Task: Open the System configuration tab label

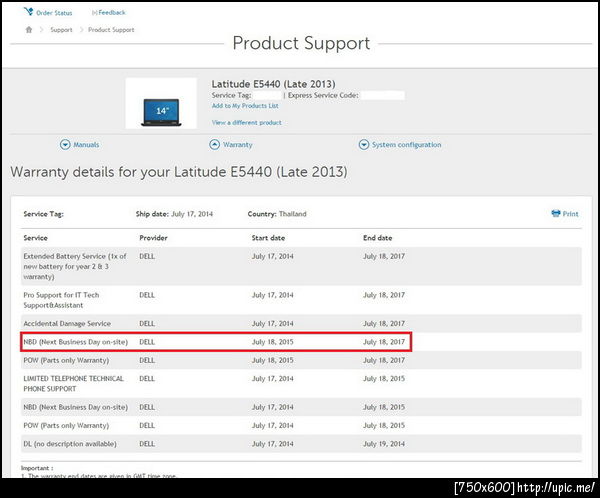Action: (406, 145)
